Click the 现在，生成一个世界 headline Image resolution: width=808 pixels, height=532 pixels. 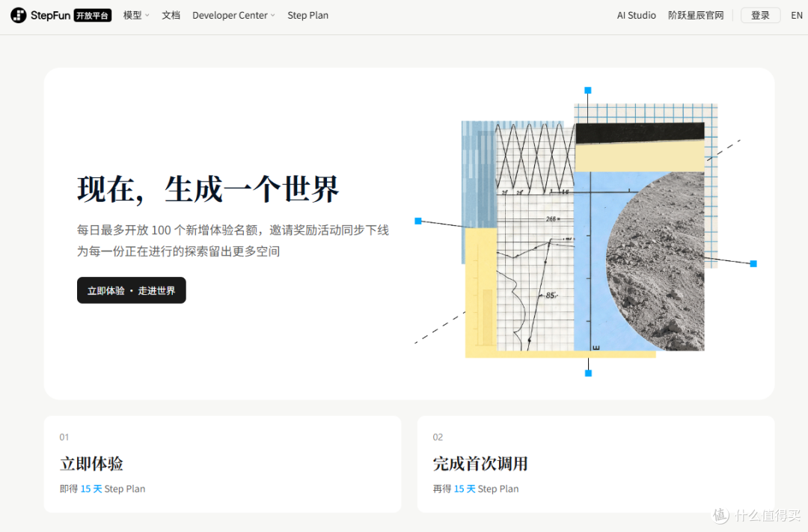tap(208, 189)
